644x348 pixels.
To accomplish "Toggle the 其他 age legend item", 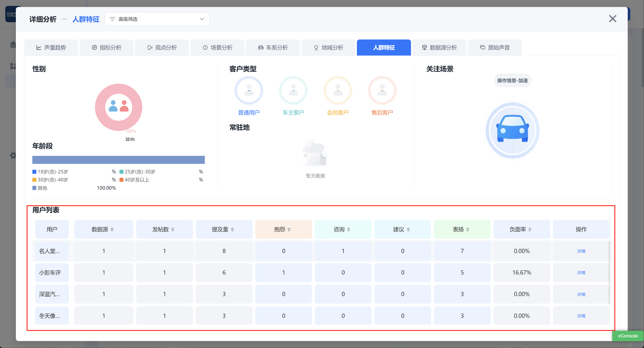I will 42,188.
